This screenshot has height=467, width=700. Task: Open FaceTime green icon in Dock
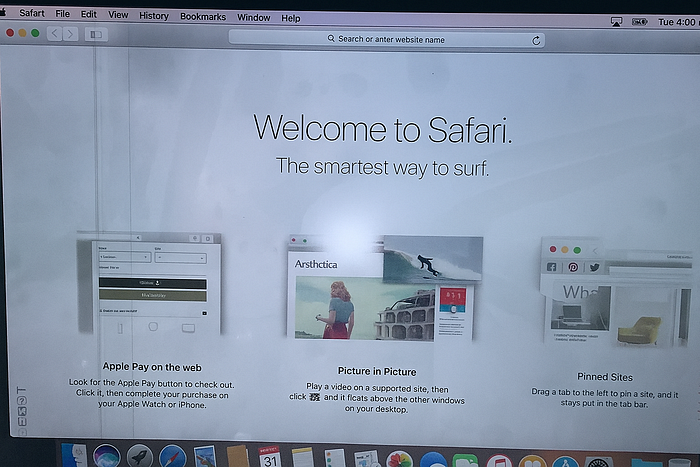(x=465, y=461)
